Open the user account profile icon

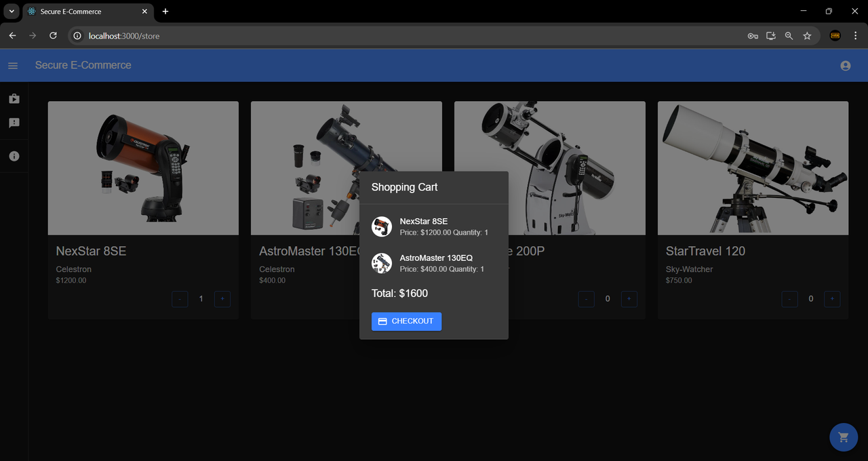coord(845,66)
